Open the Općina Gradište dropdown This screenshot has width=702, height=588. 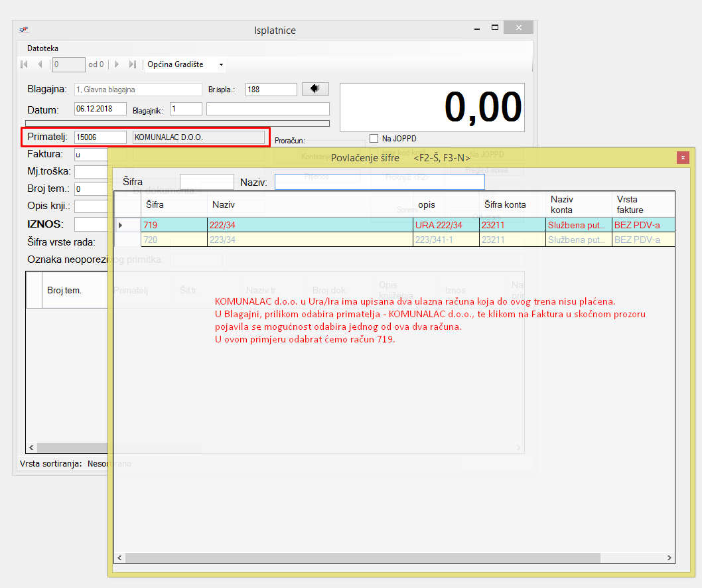coord(221,64)
